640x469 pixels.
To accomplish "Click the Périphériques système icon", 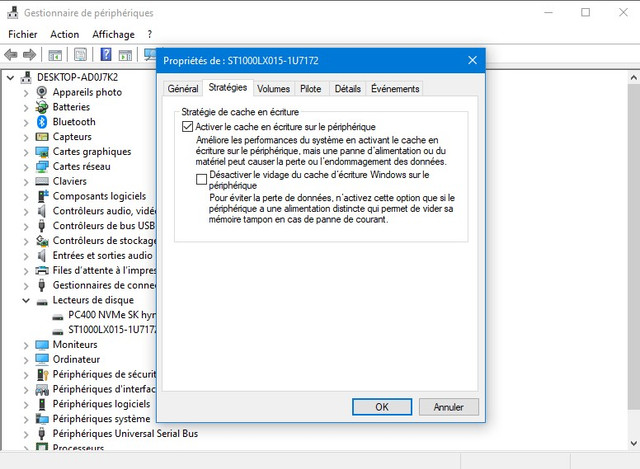I will (42, 419).
